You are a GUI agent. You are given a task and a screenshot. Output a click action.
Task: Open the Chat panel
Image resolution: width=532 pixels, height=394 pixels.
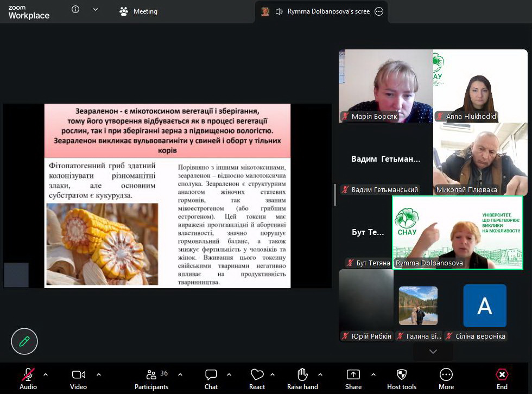(x=211, y=375)
